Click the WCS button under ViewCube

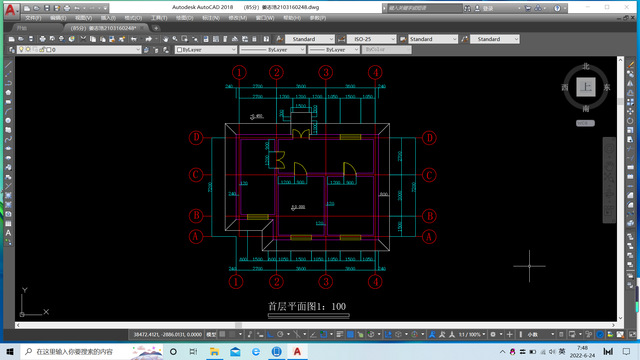[585, 123]
